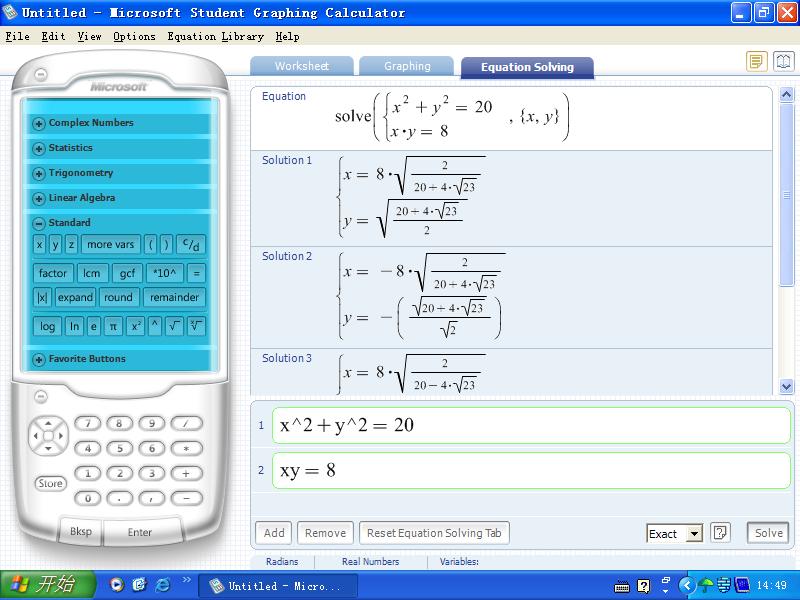Click the x variable key
800x600 pixels.
(x=40, y=244)
